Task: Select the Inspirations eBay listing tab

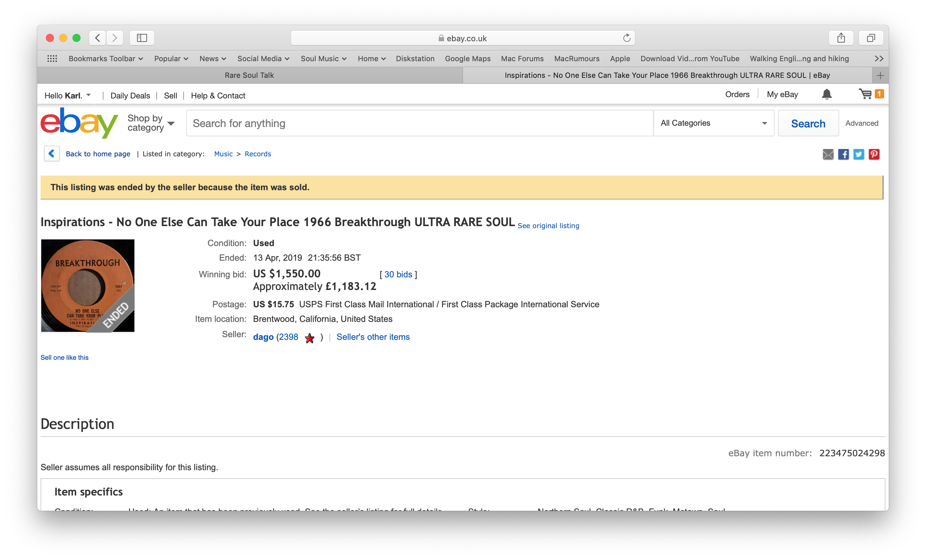Action: click(x=667, y=75)
